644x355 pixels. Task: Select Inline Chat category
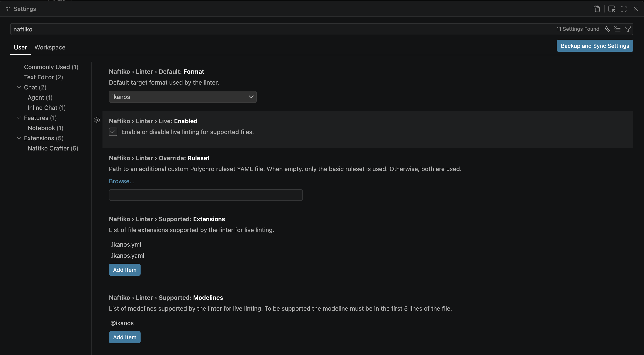click(46, 108)
